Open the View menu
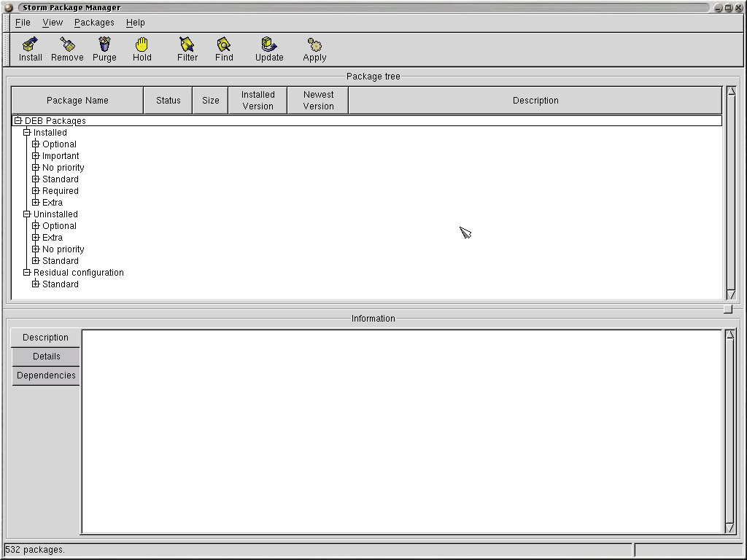Viewport: 747px width, 560px height. [53, 23]
